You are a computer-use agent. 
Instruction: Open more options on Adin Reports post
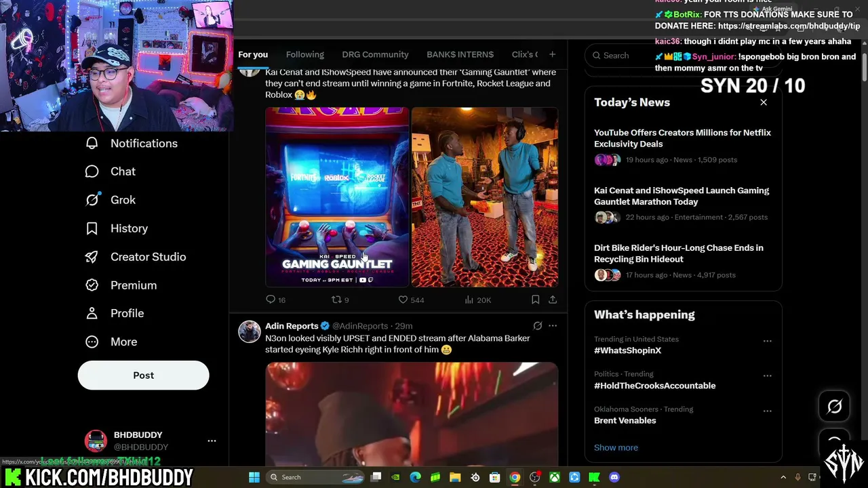coord(553,326)
